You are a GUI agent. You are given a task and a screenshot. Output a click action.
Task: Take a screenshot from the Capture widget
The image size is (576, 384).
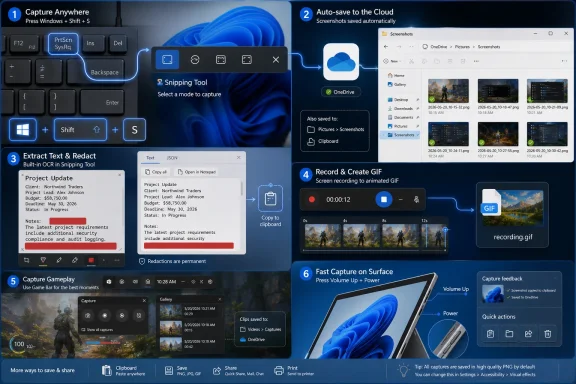coord(88,315)
